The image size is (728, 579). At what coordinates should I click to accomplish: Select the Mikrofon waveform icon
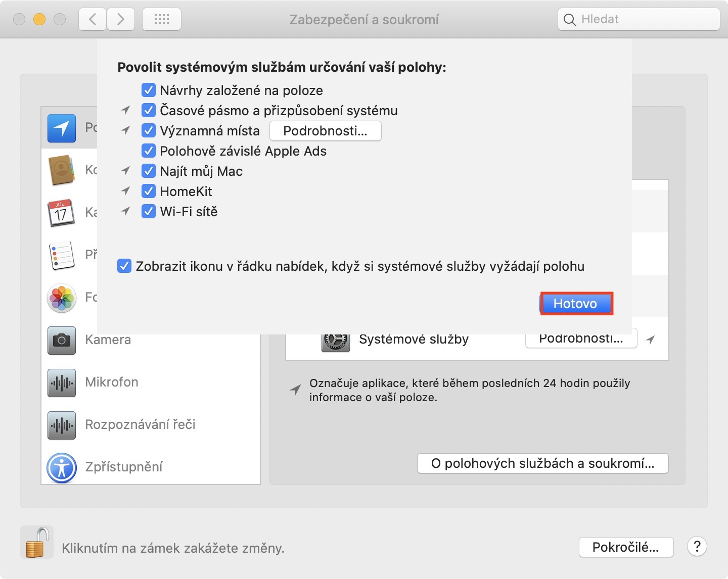tap(62, 382)
